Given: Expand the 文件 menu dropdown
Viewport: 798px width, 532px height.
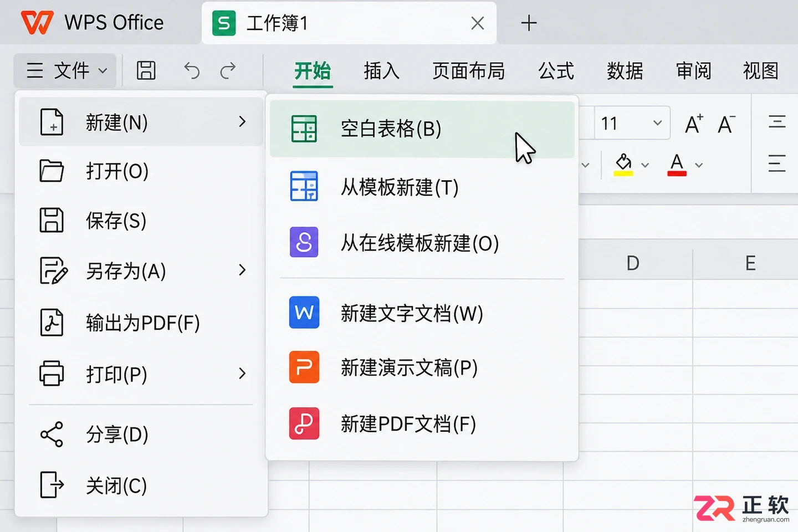Looking at the screenshot, I should 66,70.
